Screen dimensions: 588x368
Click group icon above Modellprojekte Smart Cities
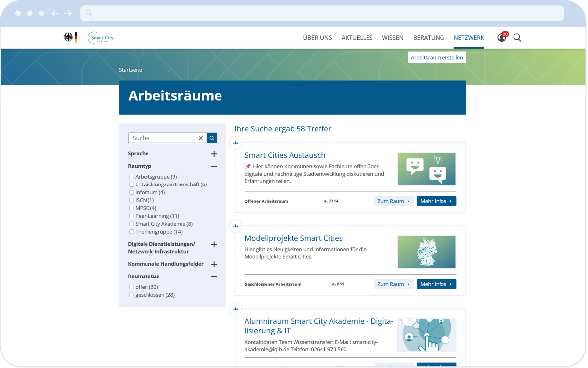point(235,226)
